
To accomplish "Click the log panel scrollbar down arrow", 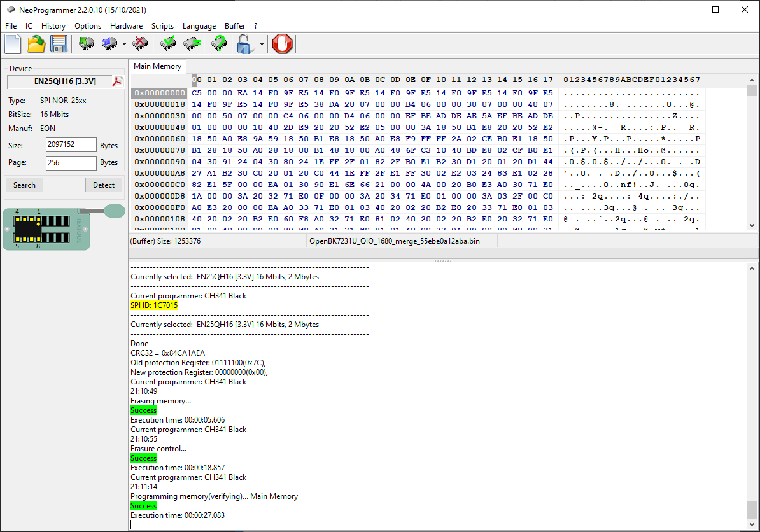I will (752, 524).
